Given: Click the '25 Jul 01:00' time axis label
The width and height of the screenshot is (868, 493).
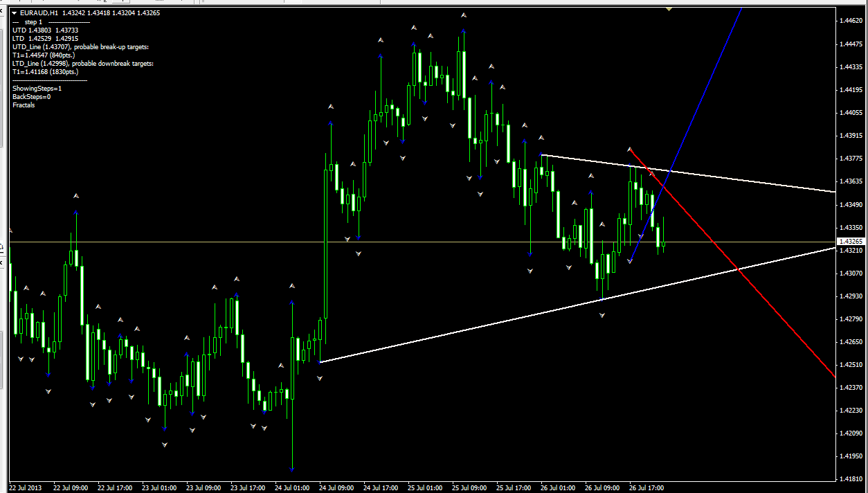Looking at the screenshot, I should coord(425,487).
